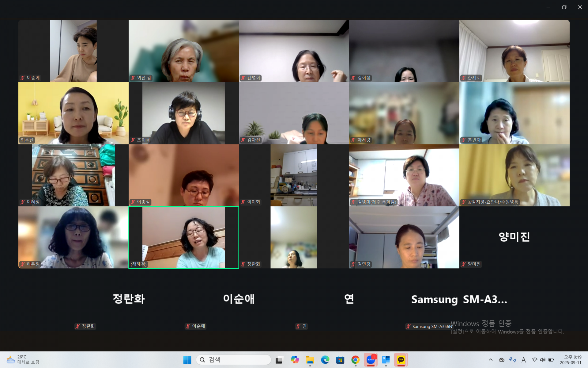Click the 양미진 name-only participant tile
The image size is (588, 368).
click(x=514, y=237)
